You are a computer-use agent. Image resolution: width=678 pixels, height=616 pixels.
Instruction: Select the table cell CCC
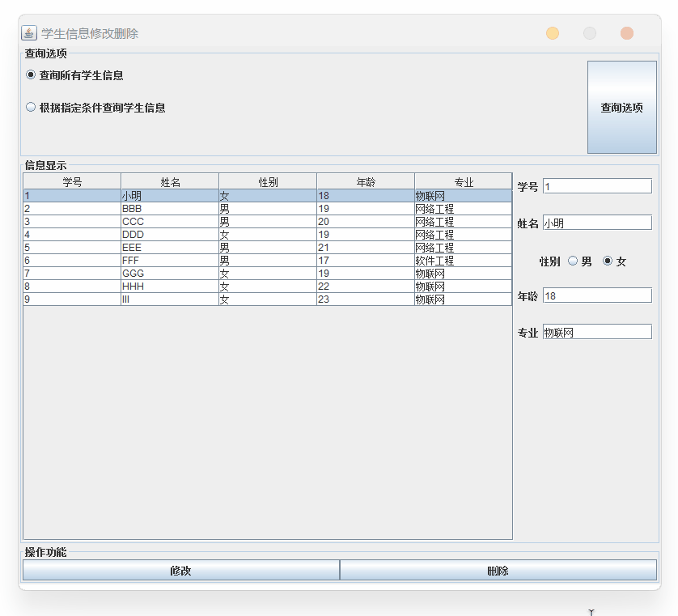pyautogui.click(x=170, y=222)
